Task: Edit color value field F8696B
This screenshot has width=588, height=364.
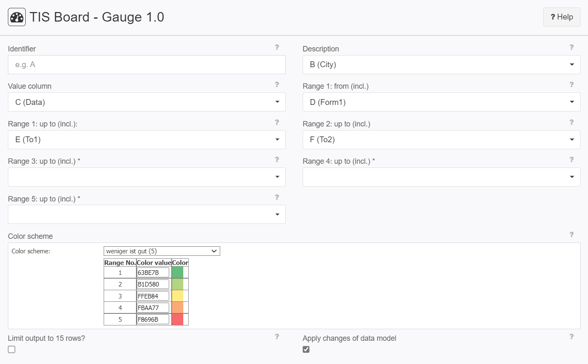Action: [153, 319]
